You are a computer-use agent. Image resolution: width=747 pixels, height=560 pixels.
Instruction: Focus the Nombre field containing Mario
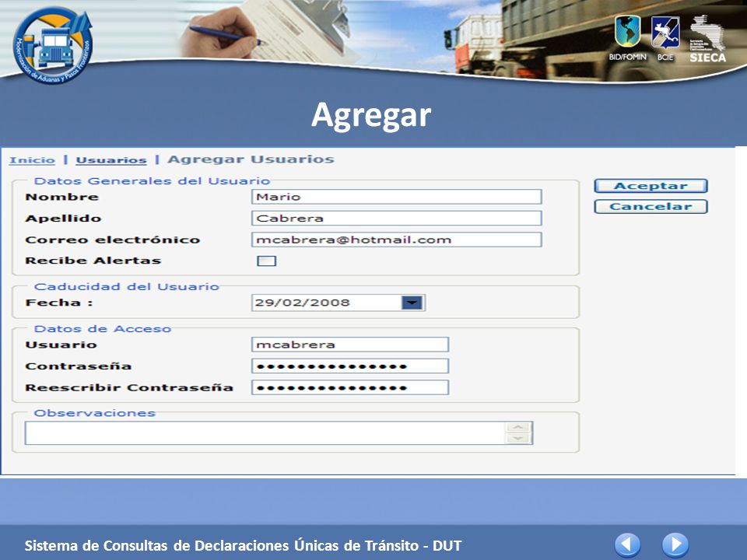click(396, 197)
